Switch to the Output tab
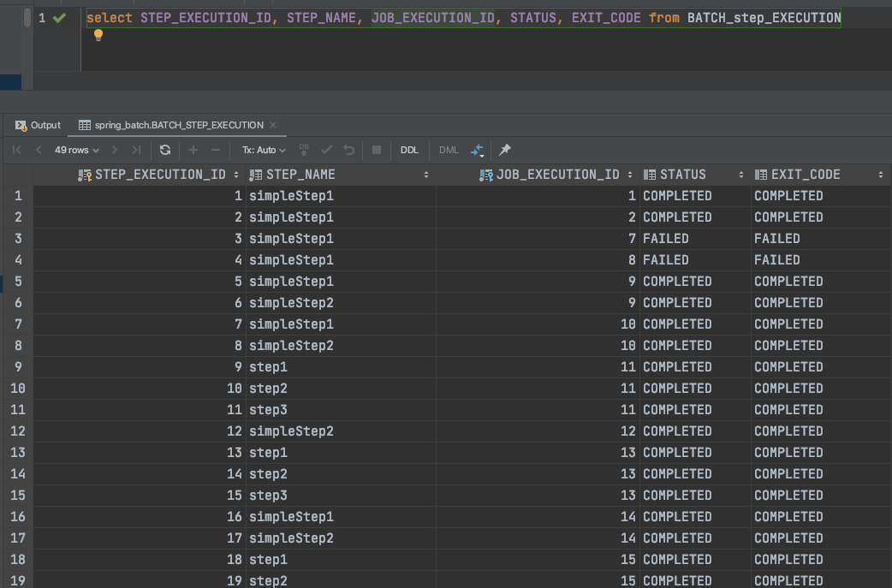This screenshot has width=892, height=588. coord(39,125)
